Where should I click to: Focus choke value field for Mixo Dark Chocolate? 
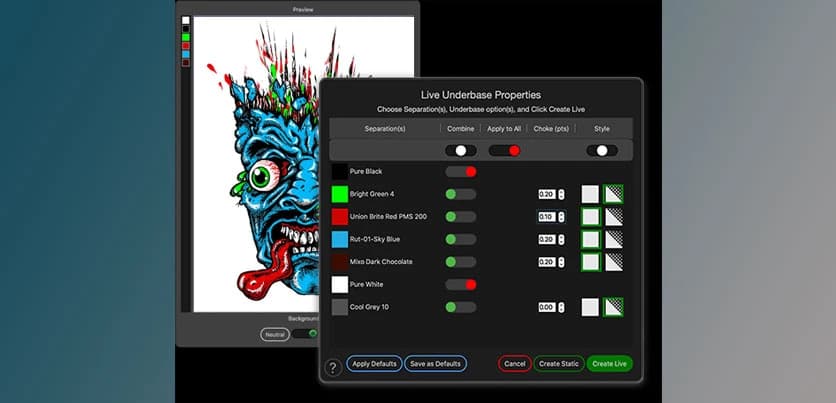546,262
